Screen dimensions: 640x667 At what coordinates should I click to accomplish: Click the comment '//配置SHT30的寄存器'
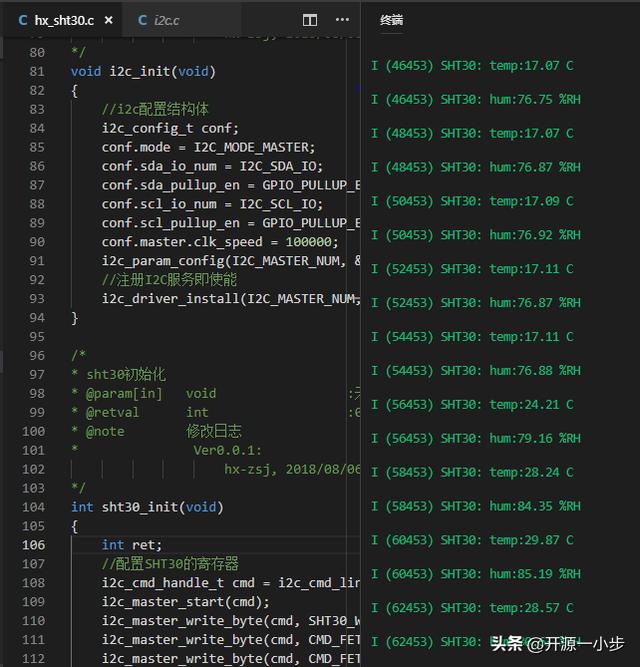pos(170,564)
